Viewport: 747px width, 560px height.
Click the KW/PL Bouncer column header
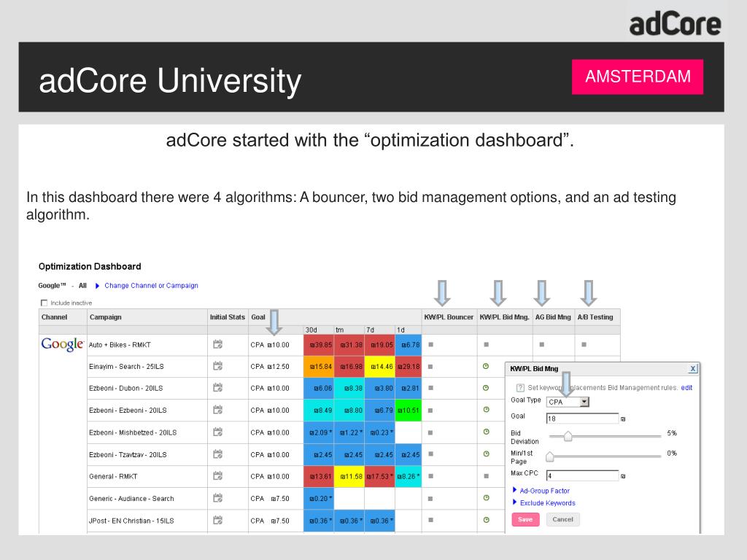449,317
